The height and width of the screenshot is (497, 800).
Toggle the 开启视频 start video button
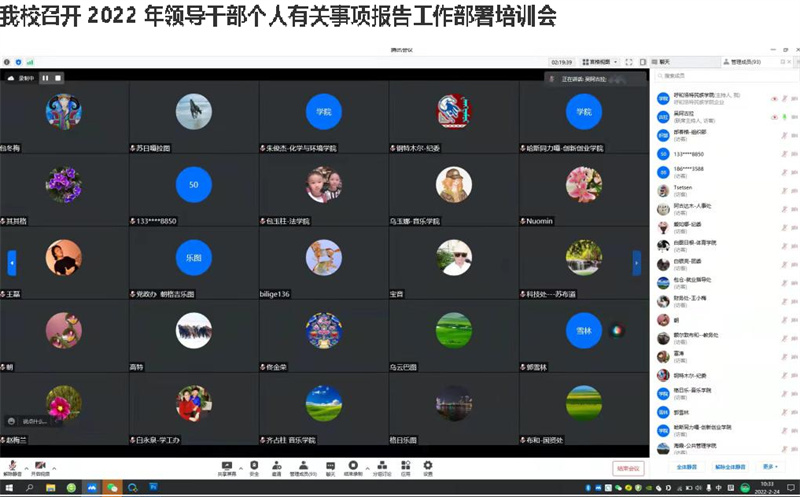(x=41, y=467)
